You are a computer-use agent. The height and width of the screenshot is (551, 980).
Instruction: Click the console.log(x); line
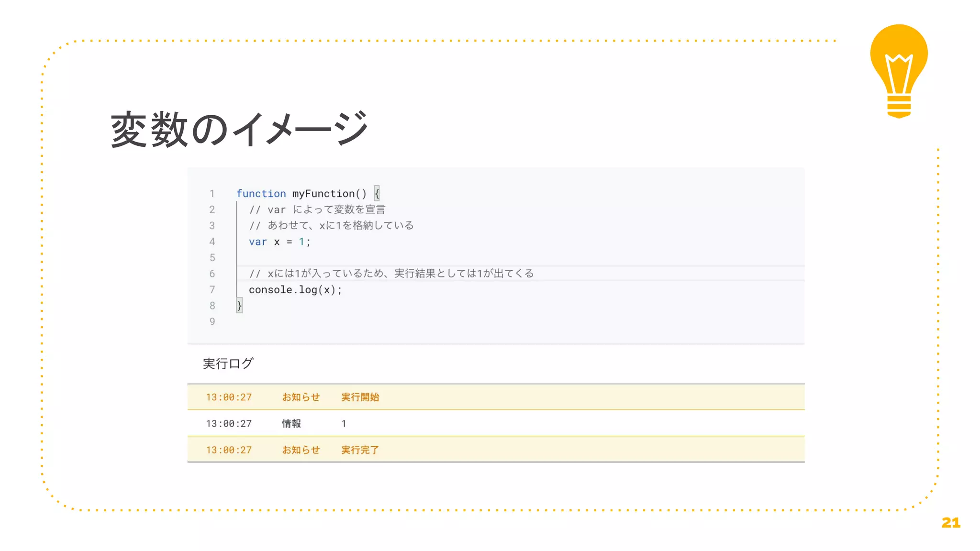tap(295, 290)
